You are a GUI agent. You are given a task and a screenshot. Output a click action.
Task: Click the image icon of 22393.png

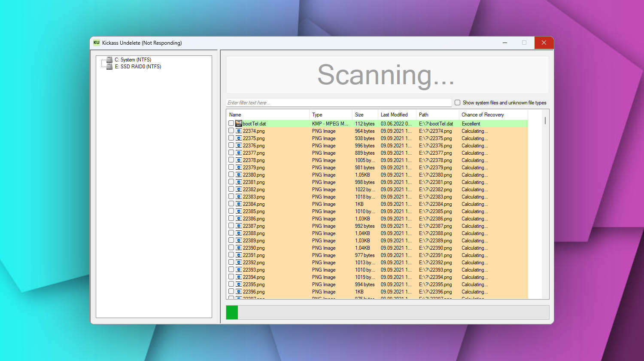click(239, 269)
